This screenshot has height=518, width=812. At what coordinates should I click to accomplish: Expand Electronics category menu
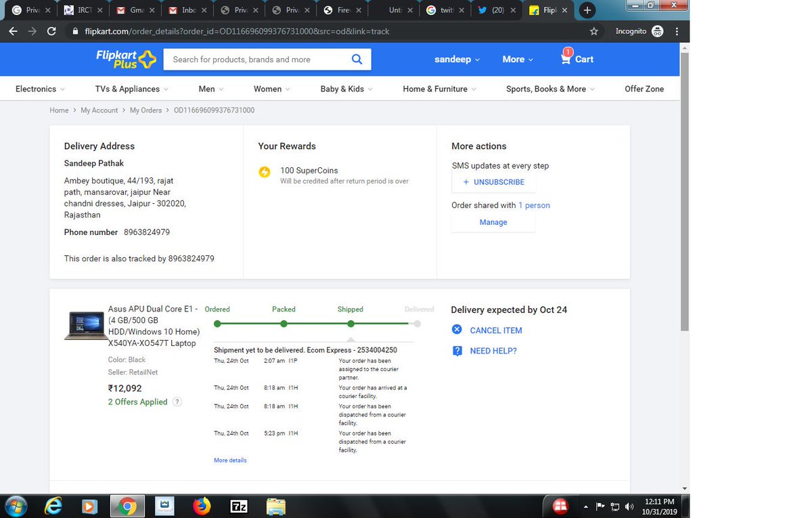pos(40,89)
